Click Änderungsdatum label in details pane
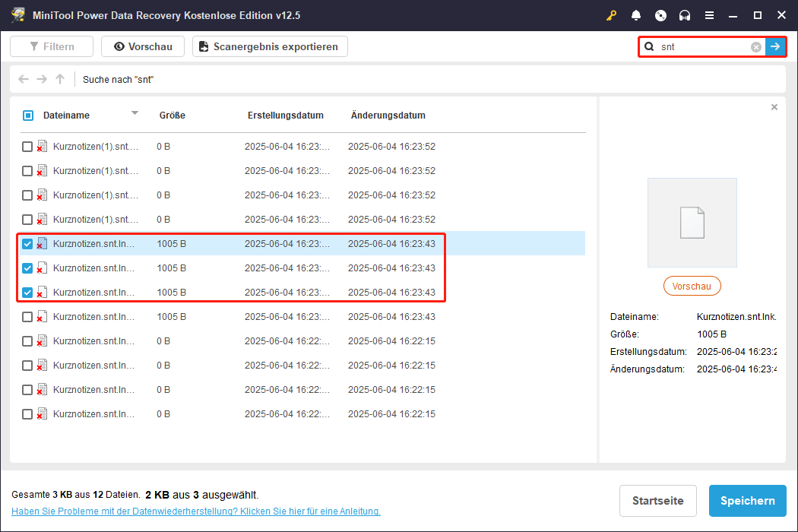This screenshot has width=798, height=532. (648, 369)
